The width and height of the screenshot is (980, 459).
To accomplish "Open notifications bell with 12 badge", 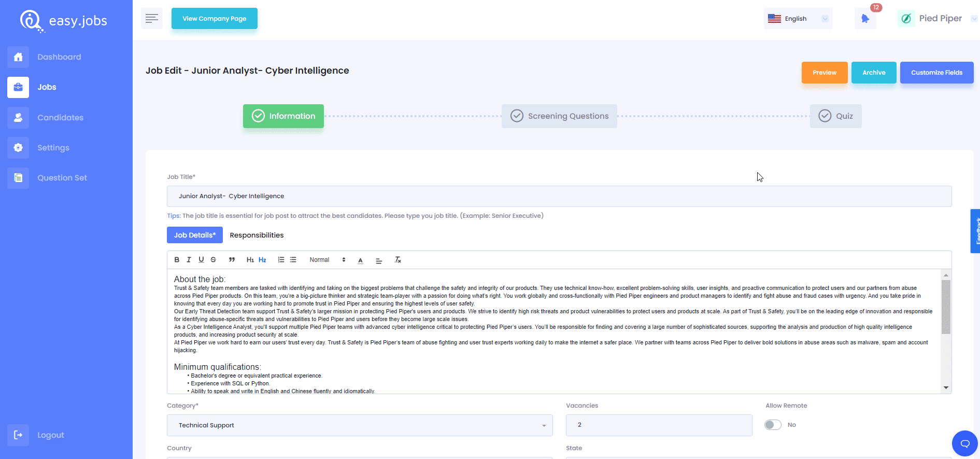I will coord(865,19).
